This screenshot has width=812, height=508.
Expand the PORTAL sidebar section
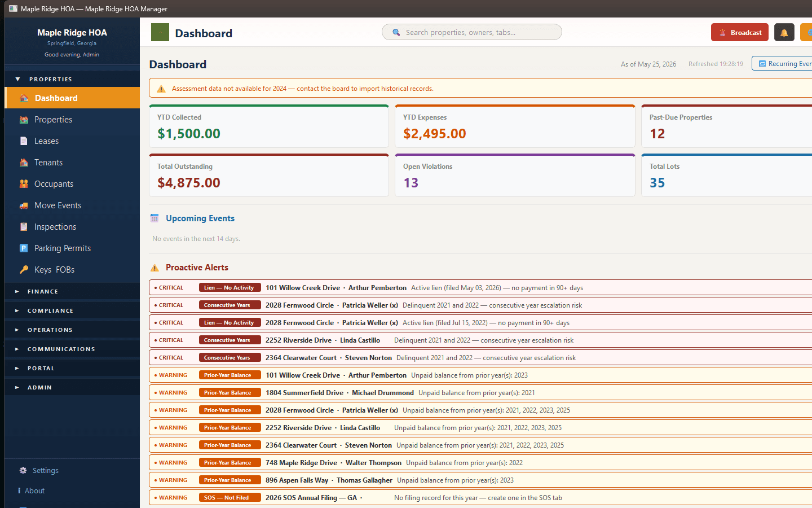click(x=72, y=368)
